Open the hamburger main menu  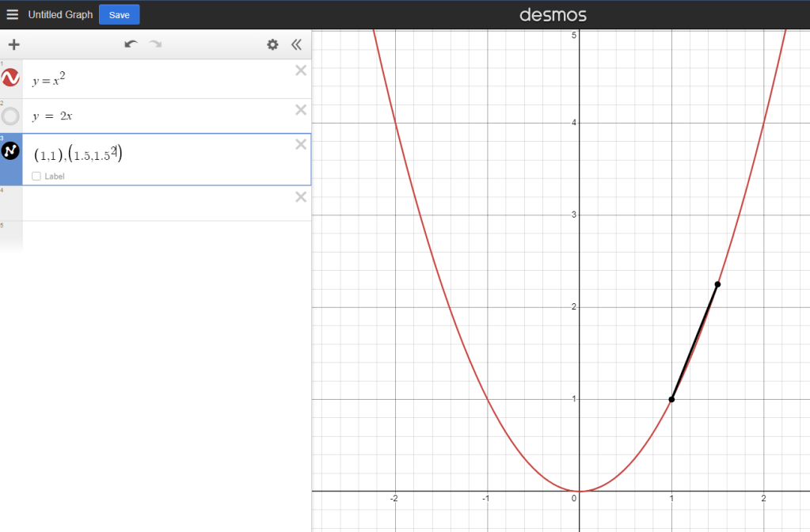point(12,14)
